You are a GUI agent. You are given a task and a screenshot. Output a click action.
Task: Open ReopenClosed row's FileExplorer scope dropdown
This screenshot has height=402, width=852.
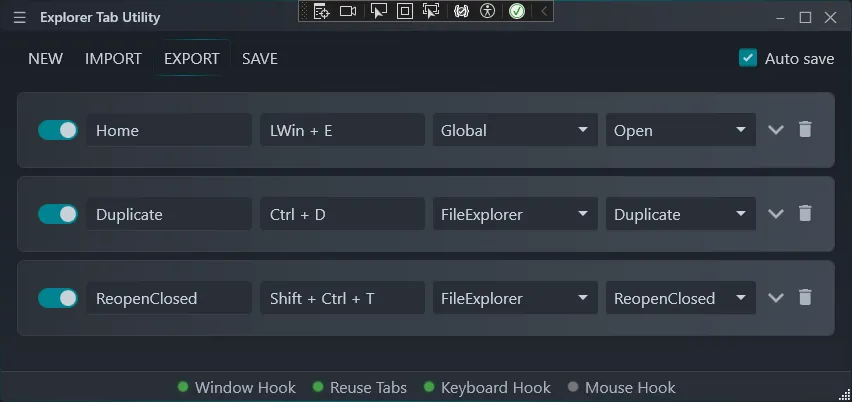[515, 298]
